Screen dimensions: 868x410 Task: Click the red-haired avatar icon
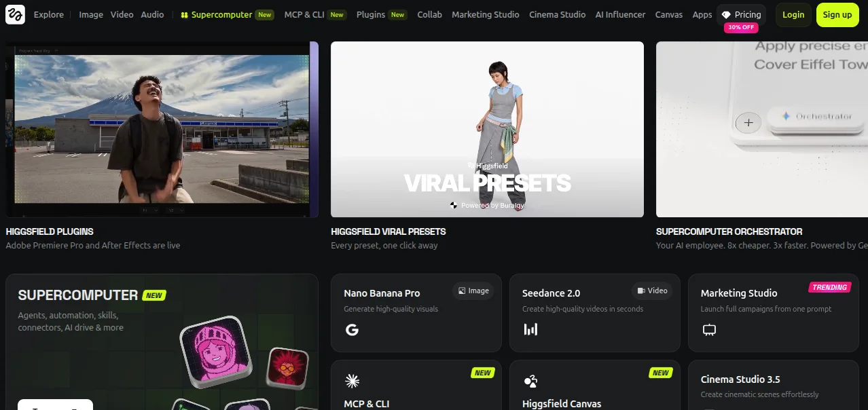point(289,369)
